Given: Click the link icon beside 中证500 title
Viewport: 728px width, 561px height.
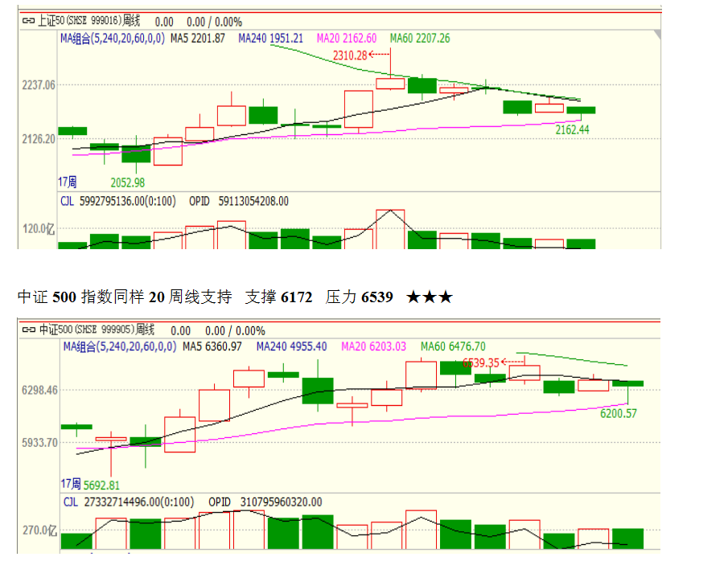Looking at the screenshot, I should click(x=28, y=330).
